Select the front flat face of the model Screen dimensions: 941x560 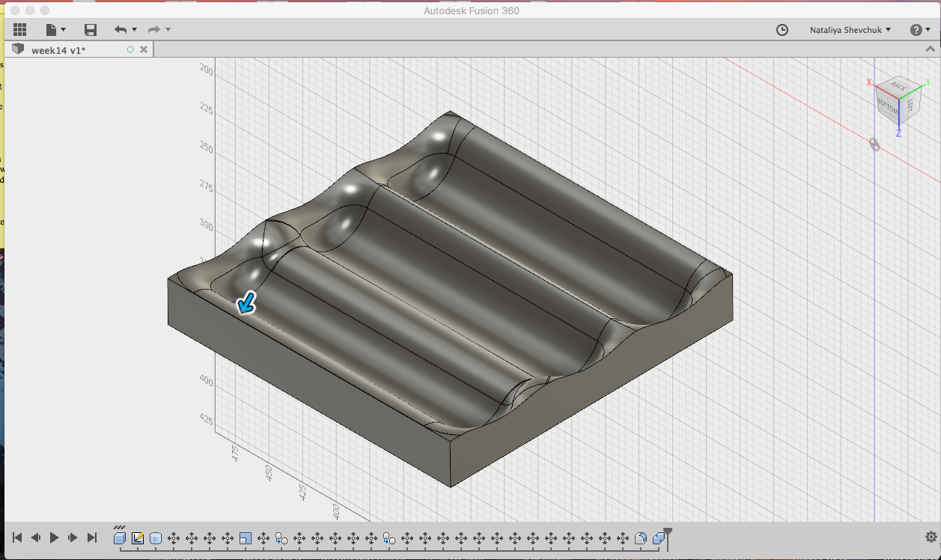click(x=308, y=382)
